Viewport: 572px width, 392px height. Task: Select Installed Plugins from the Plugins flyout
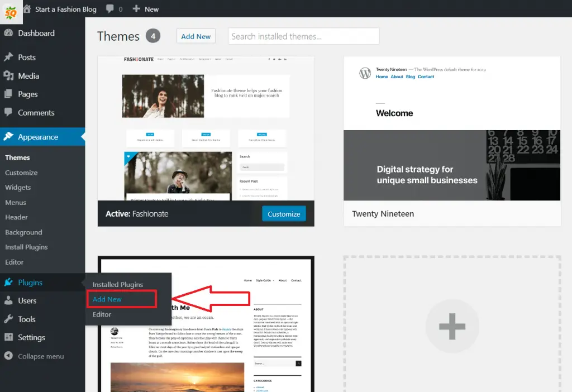pos(117,284)
